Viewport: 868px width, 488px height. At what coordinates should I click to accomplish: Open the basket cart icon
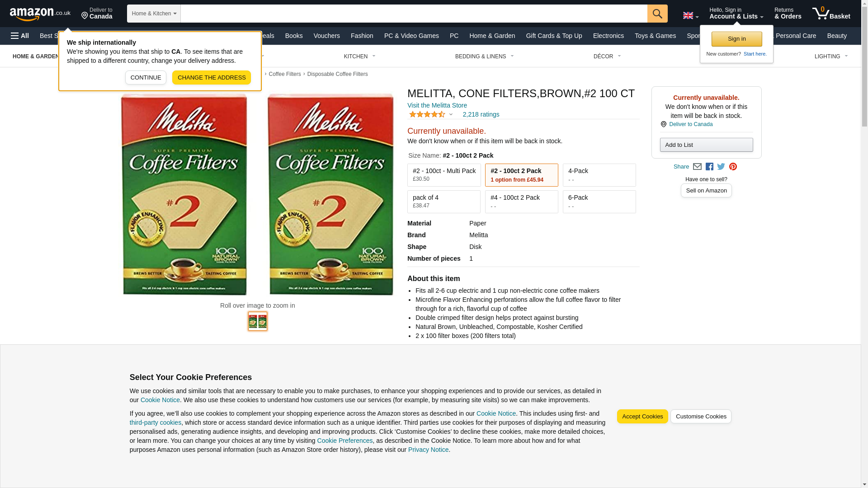click(x=831, y=14)
